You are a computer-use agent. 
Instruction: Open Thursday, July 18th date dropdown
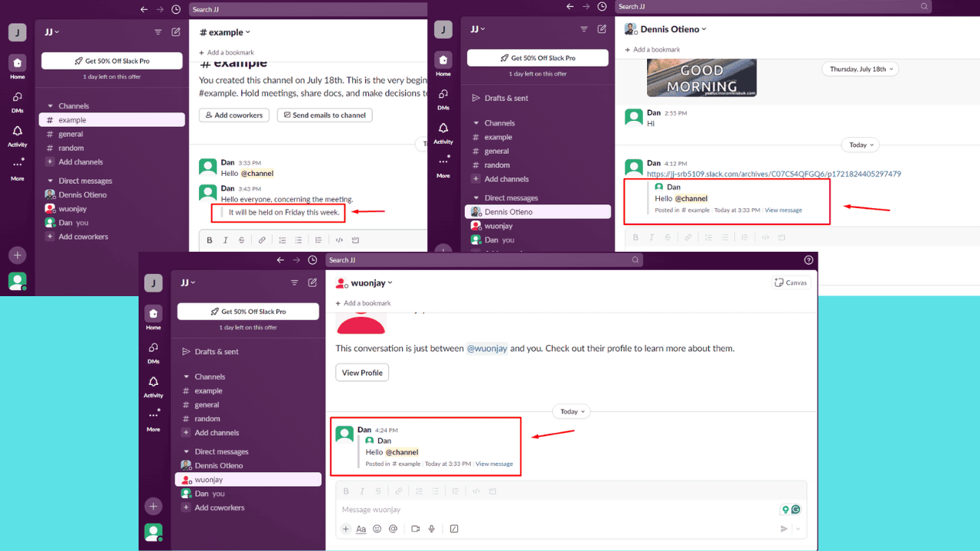[x=861, y=69]
